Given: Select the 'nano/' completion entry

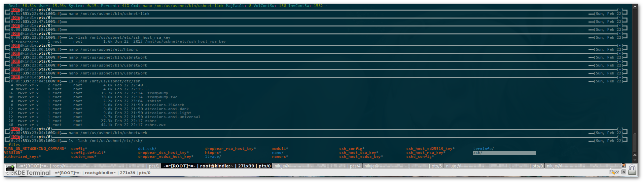Looking at the screenshot, I should pos(278,153).
